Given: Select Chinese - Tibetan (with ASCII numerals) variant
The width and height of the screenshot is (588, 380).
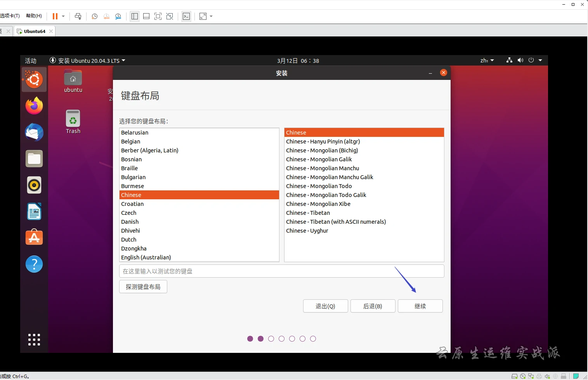Looking at the screenshot, I should pyautogui.click(x=364, y=222).
